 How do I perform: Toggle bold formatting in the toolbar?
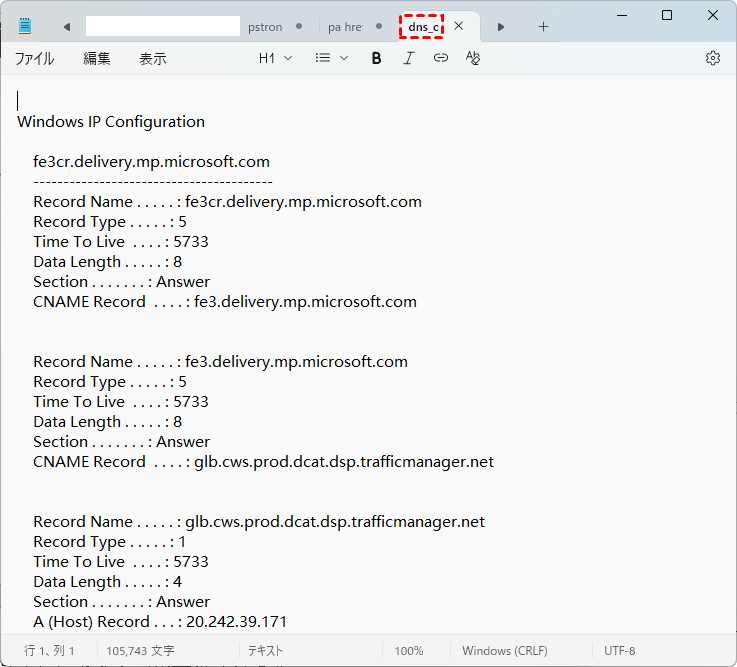pyautogui.click(x=376, y=58)
